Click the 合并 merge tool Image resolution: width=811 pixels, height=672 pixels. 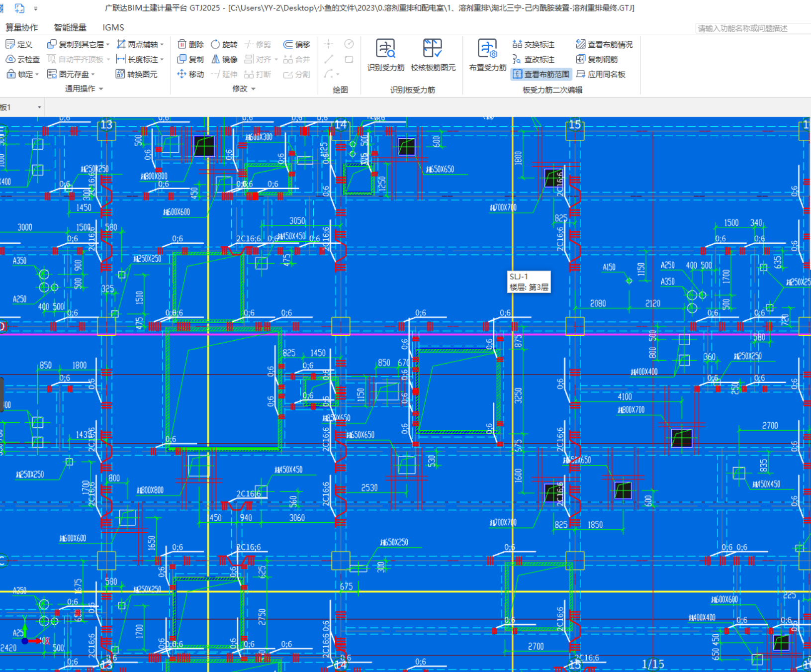pos(297,59)
